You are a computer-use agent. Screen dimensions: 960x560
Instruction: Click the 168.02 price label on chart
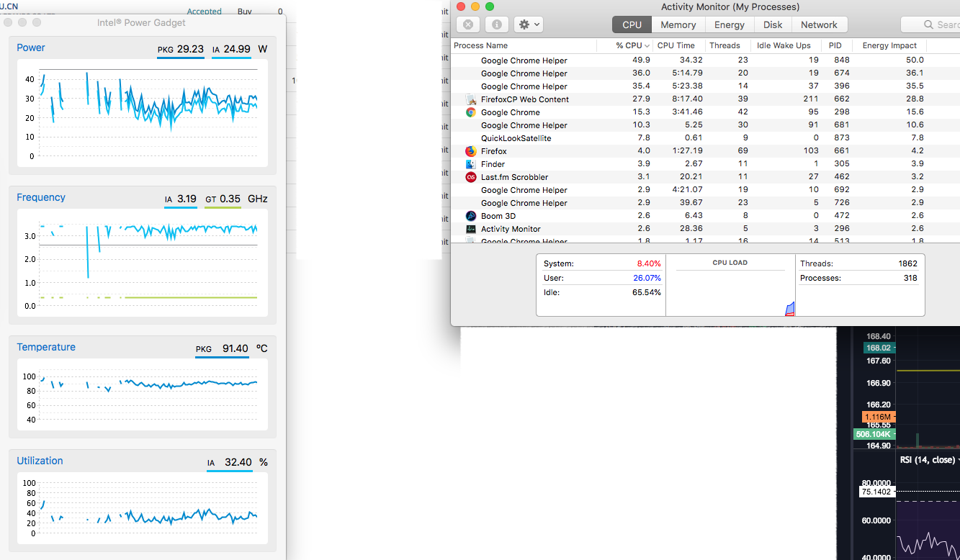pyautogui.click(x=879, y=348)
